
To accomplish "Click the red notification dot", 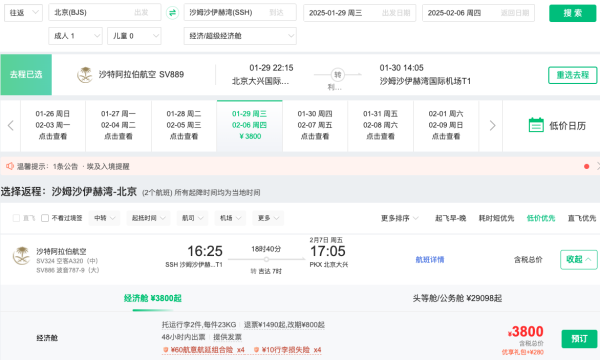I will (x=586, y=166).
